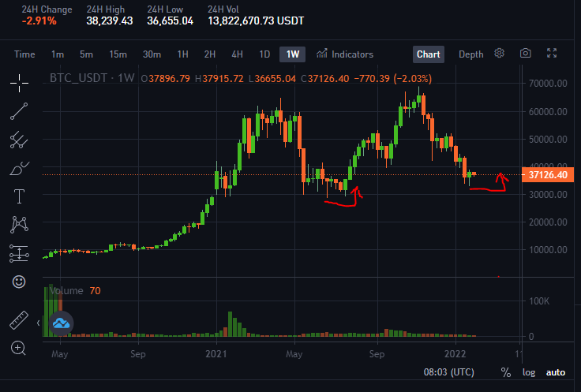Viewport: 581px width, 392px height.
Task: Switch to the 4H timeframe
Action: (x=237, y=54)
